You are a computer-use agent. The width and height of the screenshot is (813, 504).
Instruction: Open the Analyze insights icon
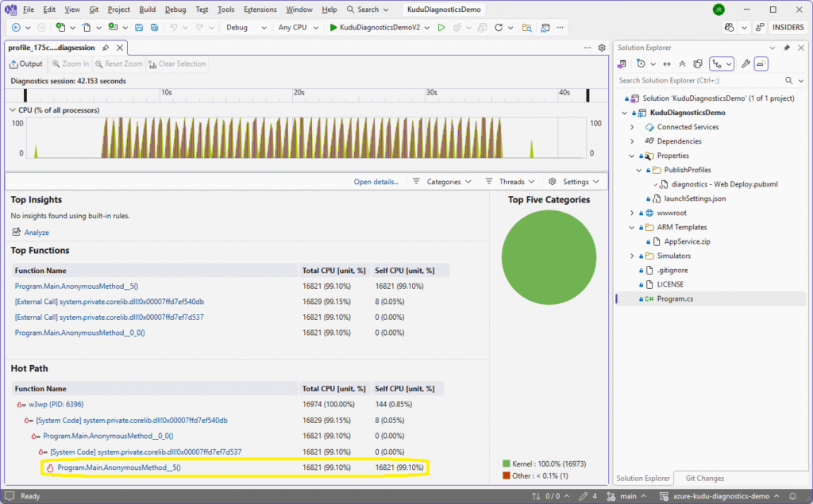pos(17,232)
